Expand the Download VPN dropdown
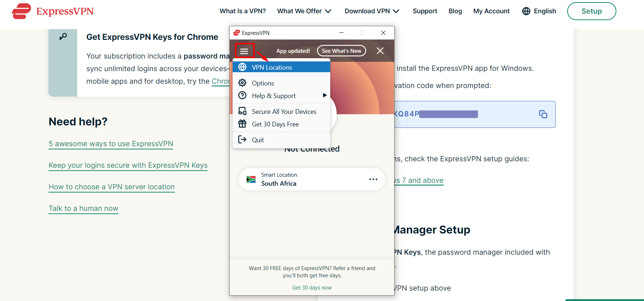Image resolution: width=644 pixels, height=301 pixels. (x=372, y=11)
